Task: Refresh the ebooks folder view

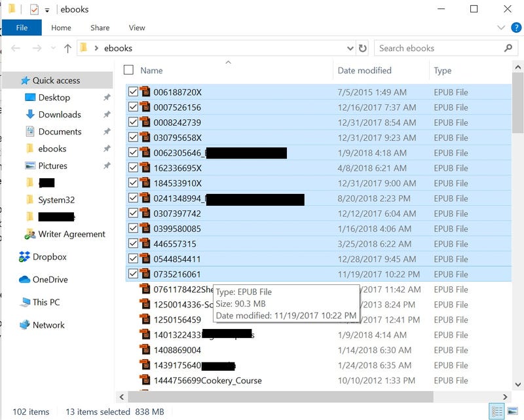Action: click(x=363, y=48)
